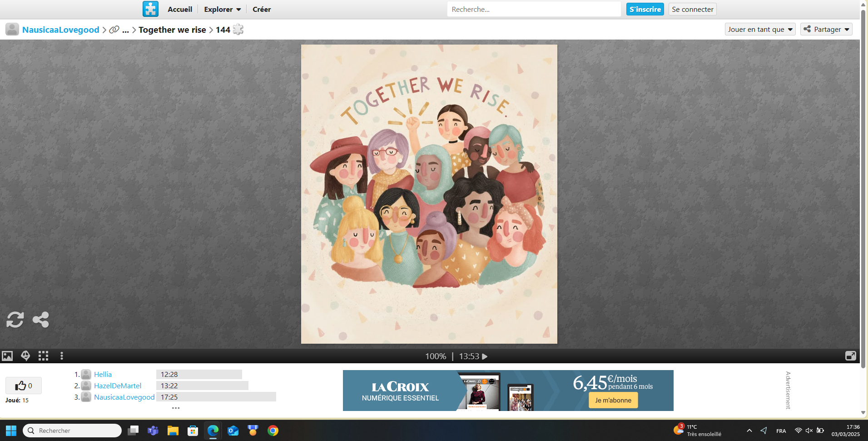The height and width of the screenshot is (441, 868).
Task: Open the Accueil home page
Action: (x=180, y=9)
